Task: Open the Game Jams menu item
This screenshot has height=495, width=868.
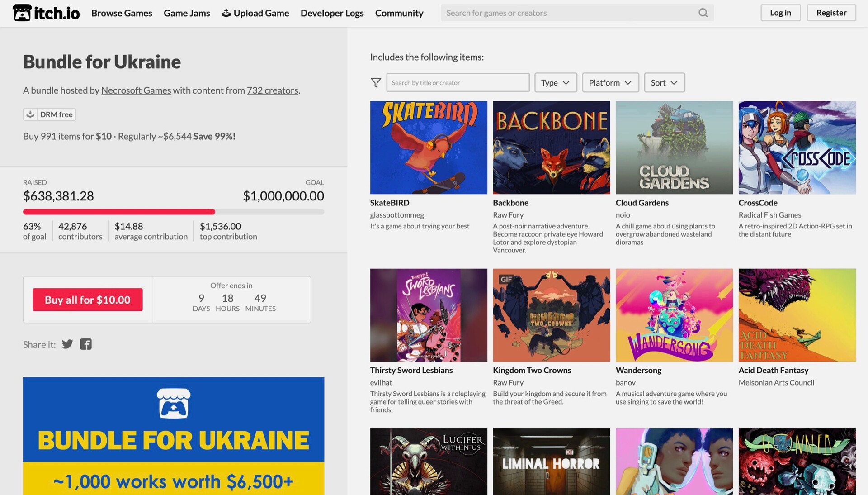Action: pos(187,13)
